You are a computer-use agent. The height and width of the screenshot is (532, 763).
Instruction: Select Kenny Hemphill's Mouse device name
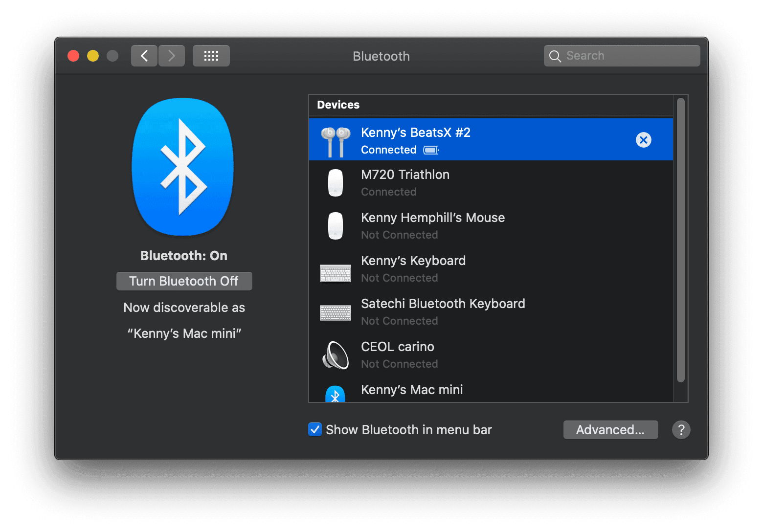(x=433, y=218)
